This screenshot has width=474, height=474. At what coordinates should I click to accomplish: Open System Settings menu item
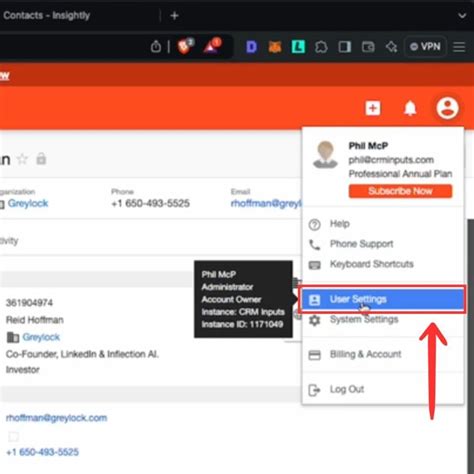(383, 320)
